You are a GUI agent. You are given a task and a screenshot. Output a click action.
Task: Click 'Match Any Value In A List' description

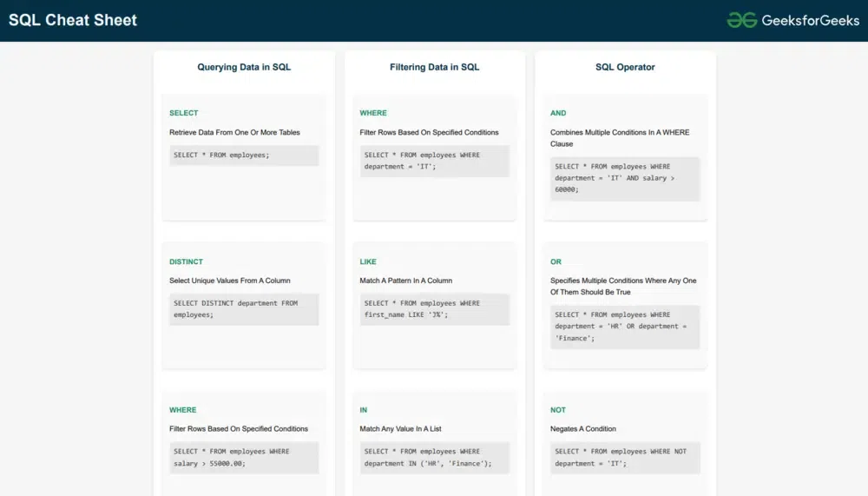click(400, 429)
